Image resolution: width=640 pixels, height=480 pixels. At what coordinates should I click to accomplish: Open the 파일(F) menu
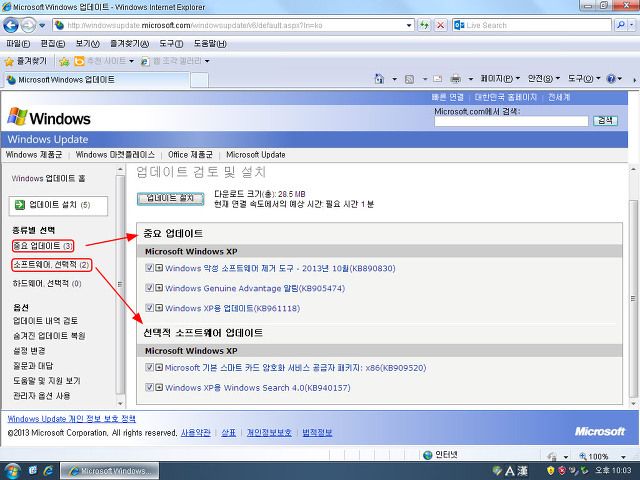[18, 44]
